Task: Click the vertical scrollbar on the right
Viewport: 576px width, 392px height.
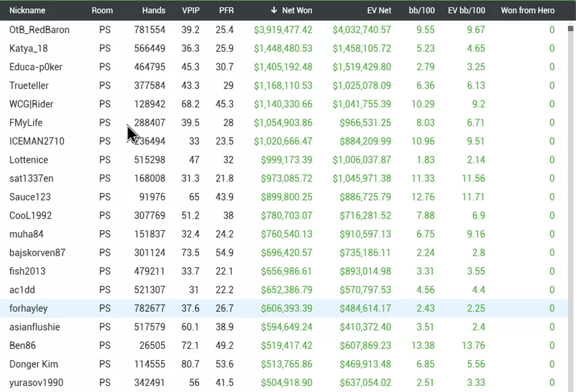Action: point(571,202)
